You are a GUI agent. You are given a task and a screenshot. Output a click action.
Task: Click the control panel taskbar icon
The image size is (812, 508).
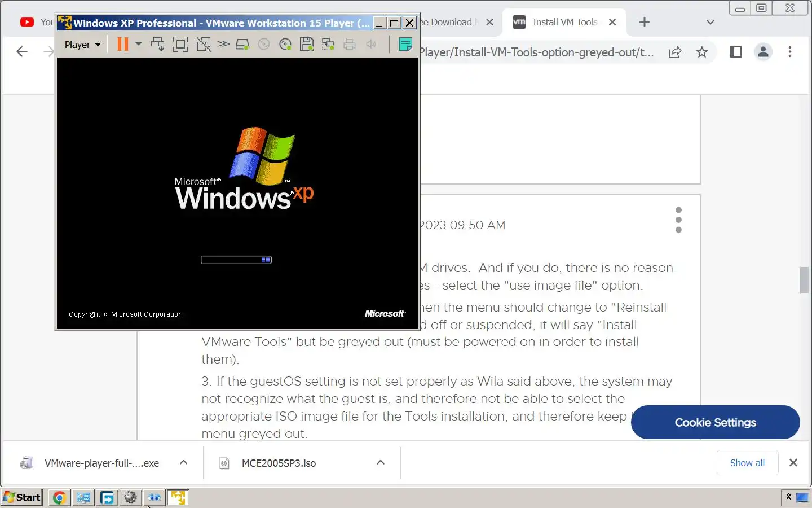pyautogui.click(x=83, y=497)
